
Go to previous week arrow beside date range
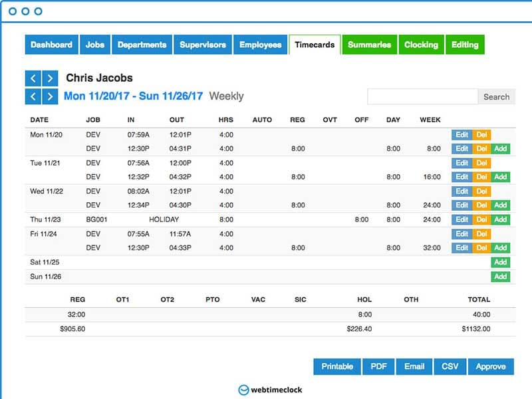point(33,96)
